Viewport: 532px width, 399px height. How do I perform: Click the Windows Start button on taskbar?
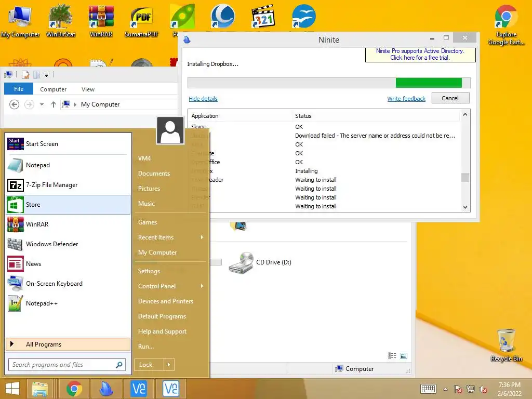click(12, 389)
